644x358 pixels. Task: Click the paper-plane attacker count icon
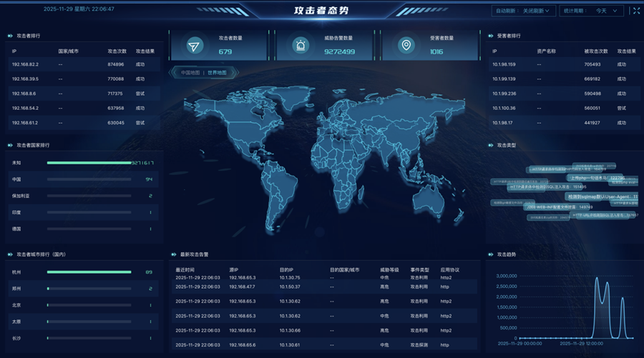coord(195,46)
